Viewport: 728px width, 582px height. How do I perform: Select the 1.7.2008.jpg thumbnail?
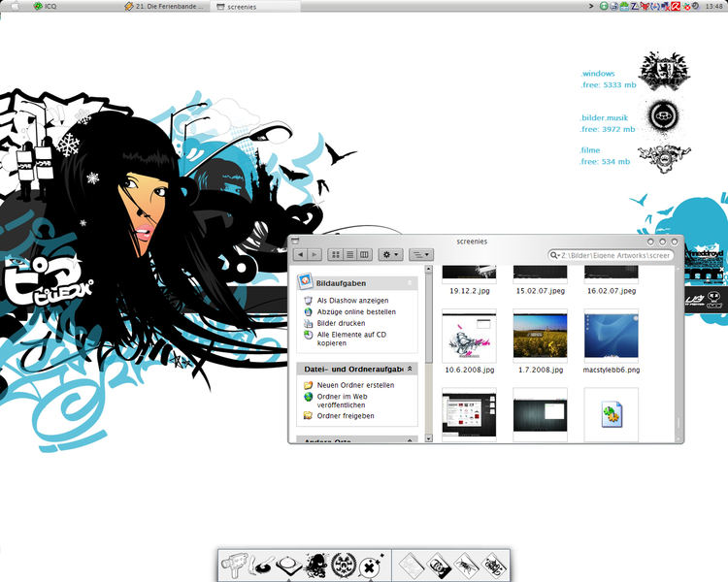(540, 336)
